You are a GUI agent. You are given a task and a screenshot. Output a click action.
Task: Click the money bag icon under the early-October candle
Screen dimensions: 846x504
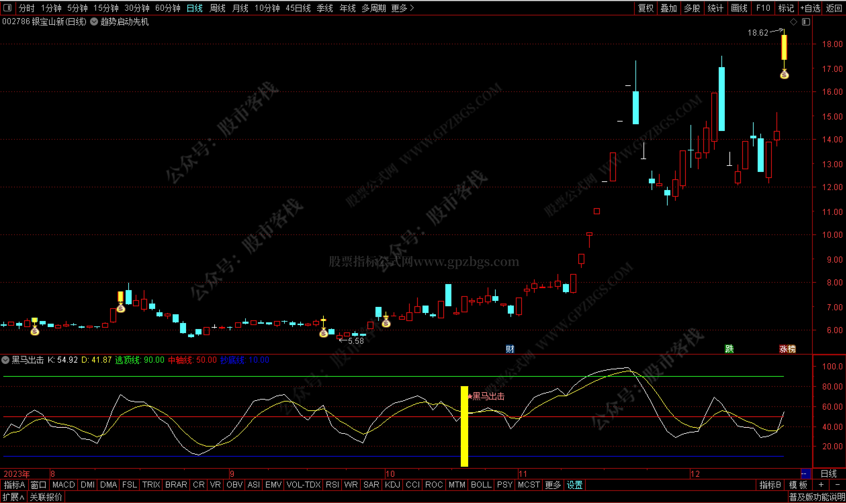386,323
